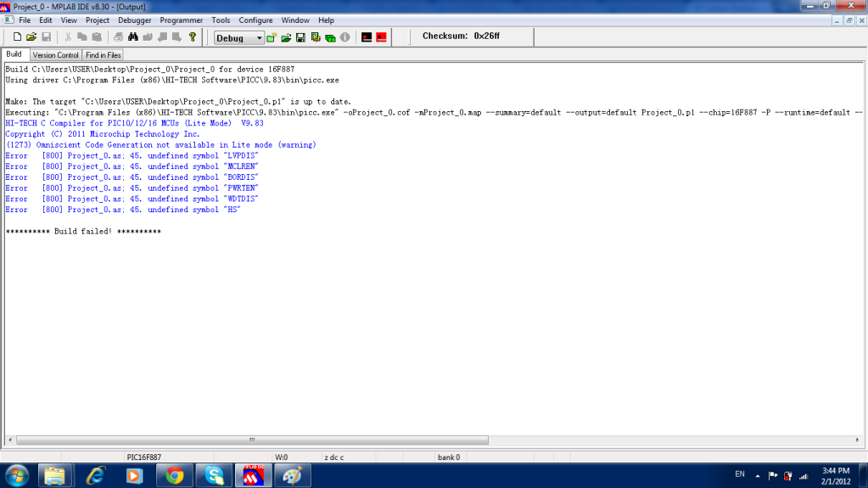The width and height of the screenshot is (868, 488).
Task: Switch to the Find in Files tab
Action: pos(103,55)
